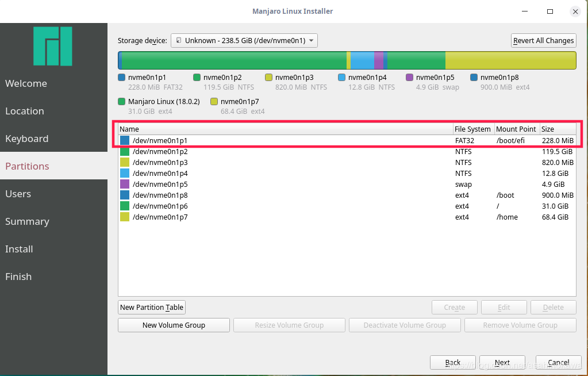Image resolution: width=588 pixels, height=376 pixels.
Task: Select the /dev/nvme0n1p4 row
Action: point(347,174)
